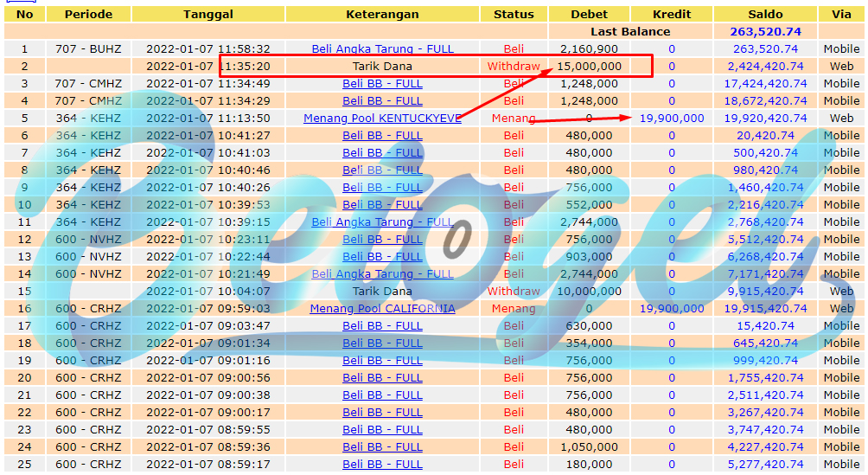This screenshot has height=475, width=868.
Task: Open Menang Pool CALIFORNIA link
Action: pyautogui.click(x=382, y=308)
